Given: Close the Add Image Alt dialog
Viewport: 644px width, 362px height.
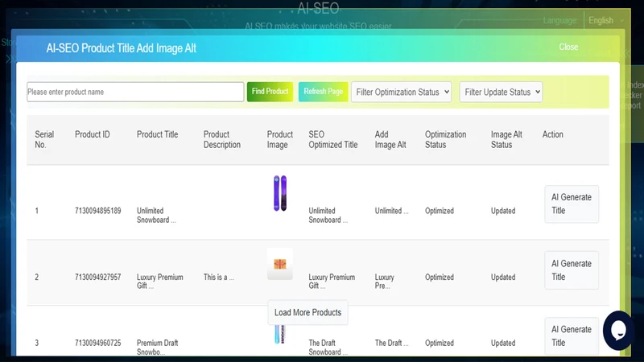Looking at the screenshot, I should (568, 47).
